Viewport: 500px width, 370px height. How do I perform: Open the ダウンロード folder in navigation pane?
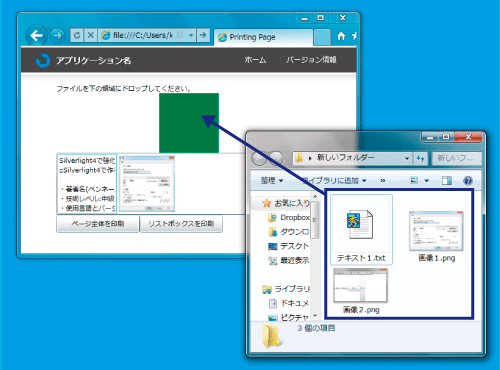(289, 232)
